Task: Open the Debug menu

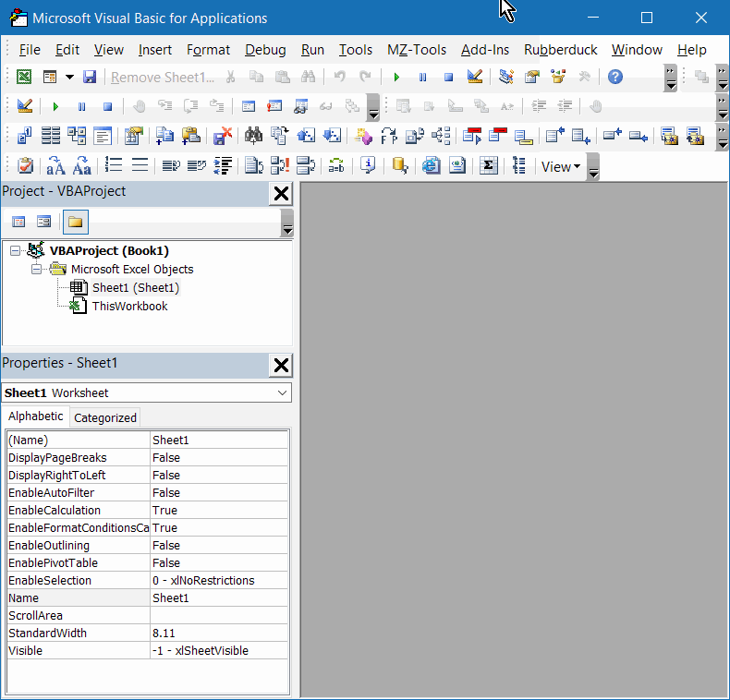Action: [x=265, y=50]
